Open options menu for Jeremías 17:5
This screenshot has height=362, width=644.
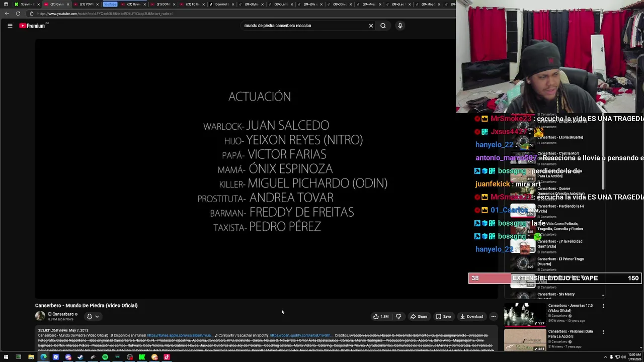[603, 306]
